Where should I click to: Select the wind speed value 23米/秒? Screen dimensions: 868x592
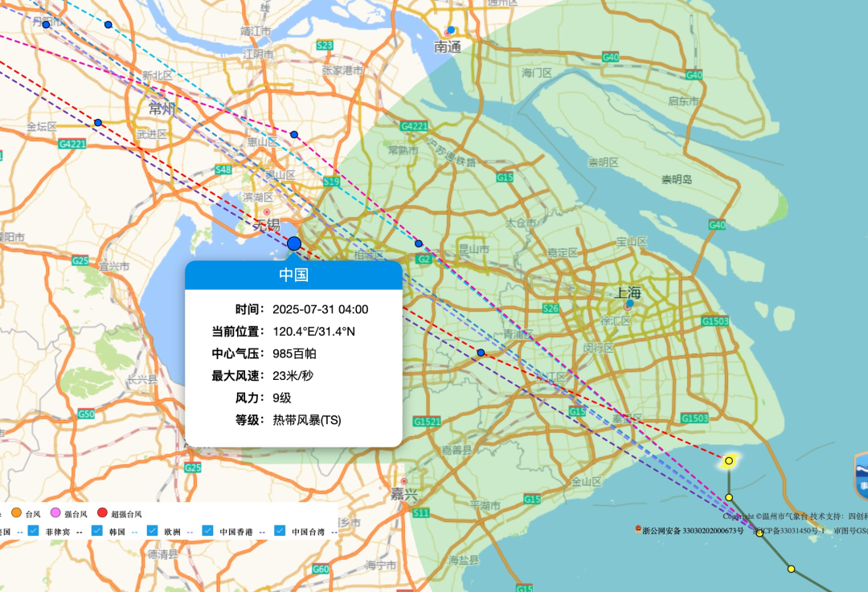click(x=293, y=376)
